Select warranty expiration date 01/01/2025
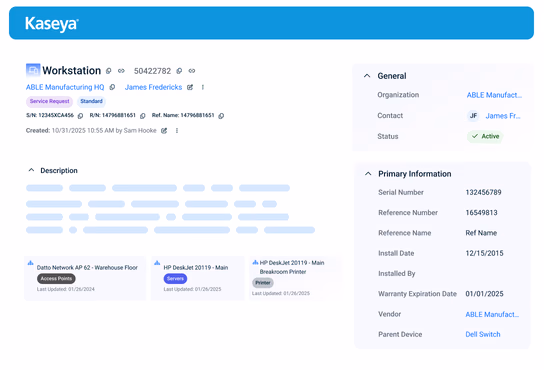 point(484,294)
